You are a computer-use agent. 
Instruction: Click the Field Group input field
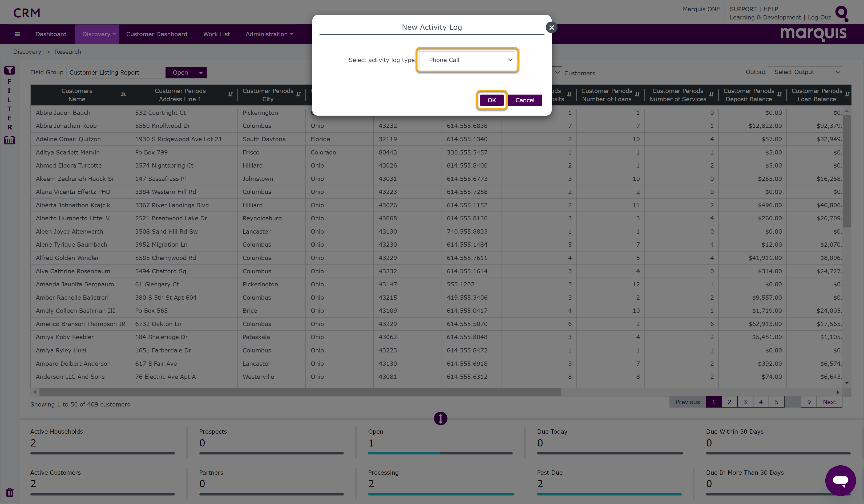tap(116, 72)
